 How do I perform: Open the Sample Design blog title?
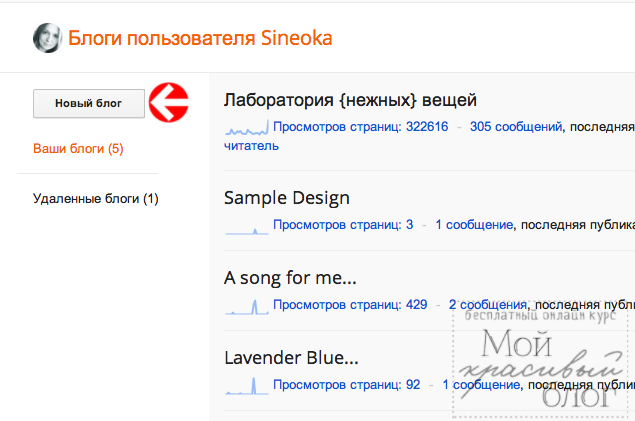tap(287, 198)
